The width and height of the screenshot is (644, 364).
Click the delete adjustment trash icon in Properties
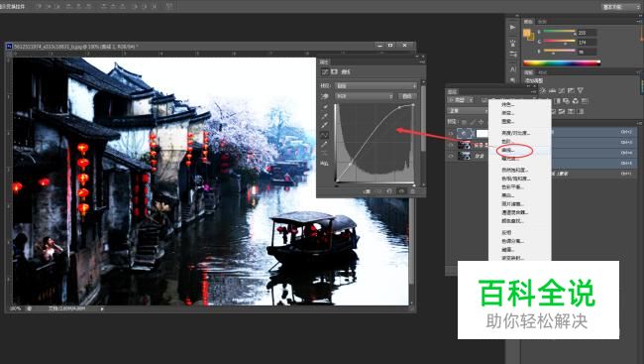click(x=413, y=191)
